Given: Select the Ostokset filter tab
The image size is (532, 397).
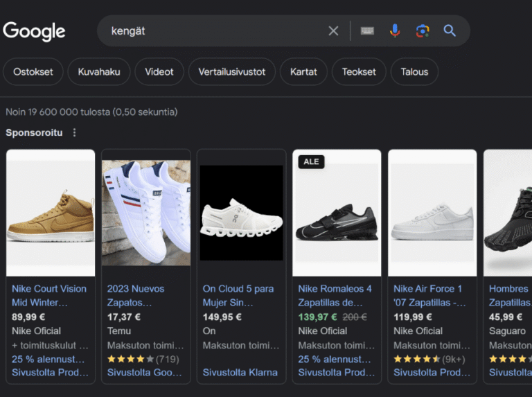Looking at the screenshot, I should pyautogui.click(x=33, y=71).
